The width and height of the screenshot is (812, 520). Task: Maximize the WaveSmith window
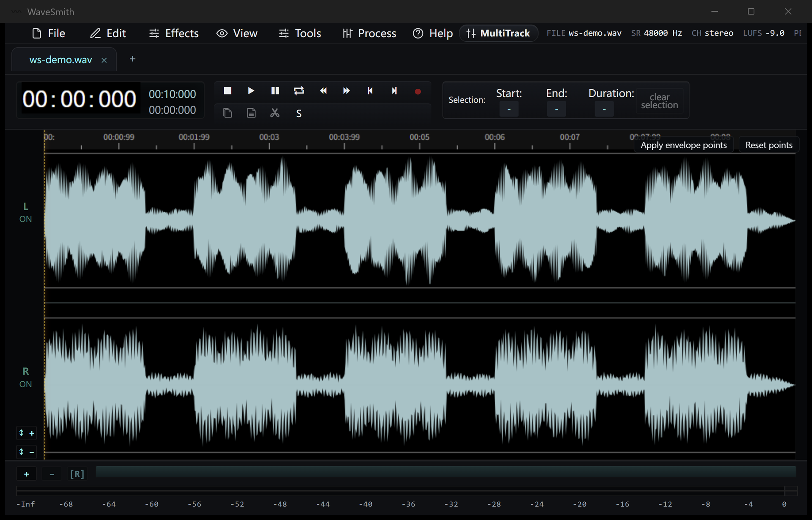tap(751, 11)
